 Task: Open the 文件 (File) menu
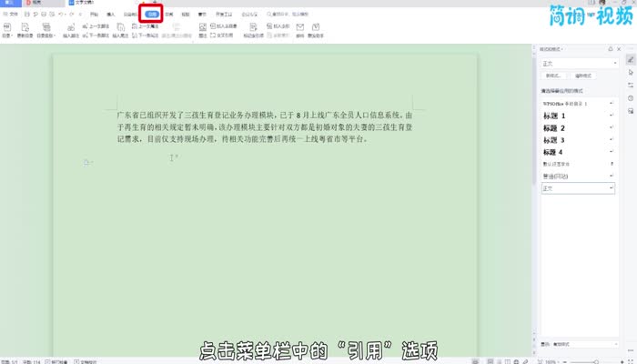pos(12,15)
